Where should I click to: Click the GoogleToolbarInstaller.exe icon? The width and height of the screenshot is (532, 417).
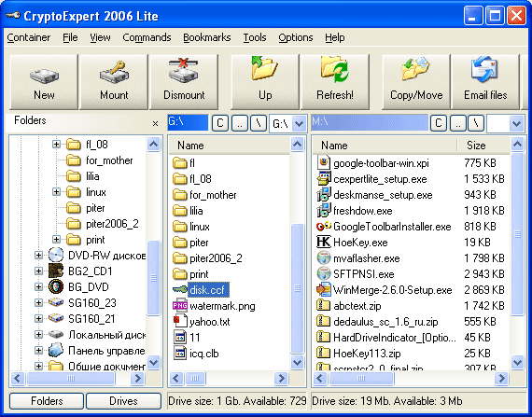[323, 226]
